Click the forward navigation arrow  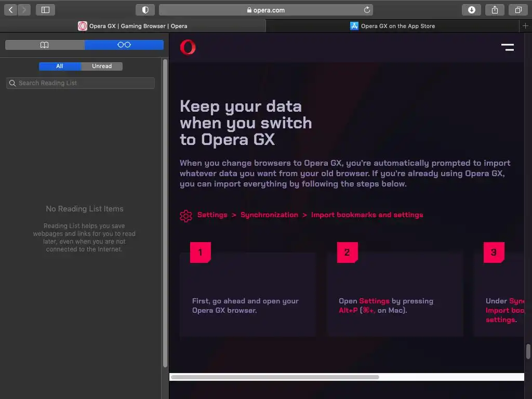click(24, 10)
